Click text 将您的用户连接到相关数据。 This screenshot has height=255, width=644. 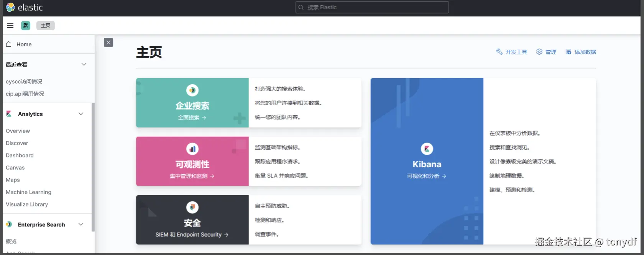pos(288,103)
